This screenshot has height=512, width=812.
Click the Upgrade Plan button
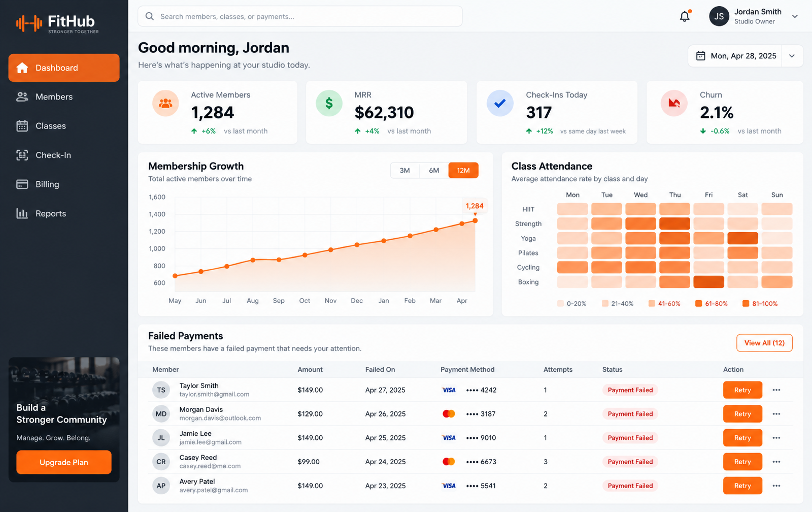point(64,462)
